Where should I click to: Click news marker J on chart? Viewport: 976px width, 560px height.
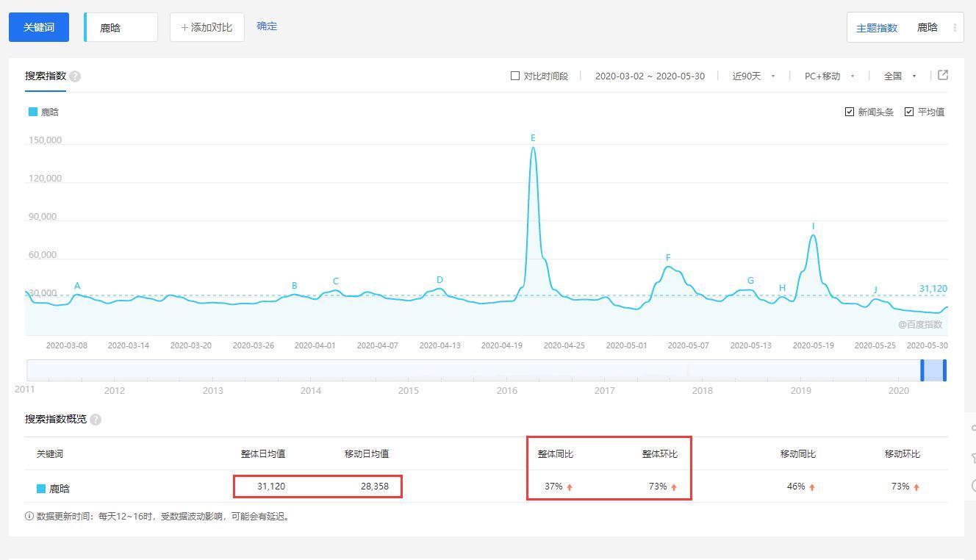875,290
